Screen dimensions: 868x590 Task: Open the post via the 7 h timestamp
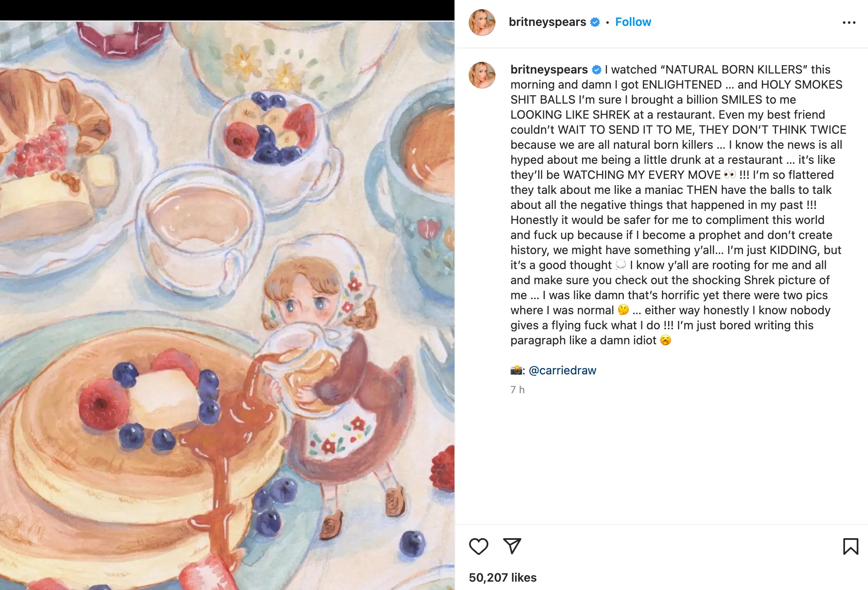point(517,389)
